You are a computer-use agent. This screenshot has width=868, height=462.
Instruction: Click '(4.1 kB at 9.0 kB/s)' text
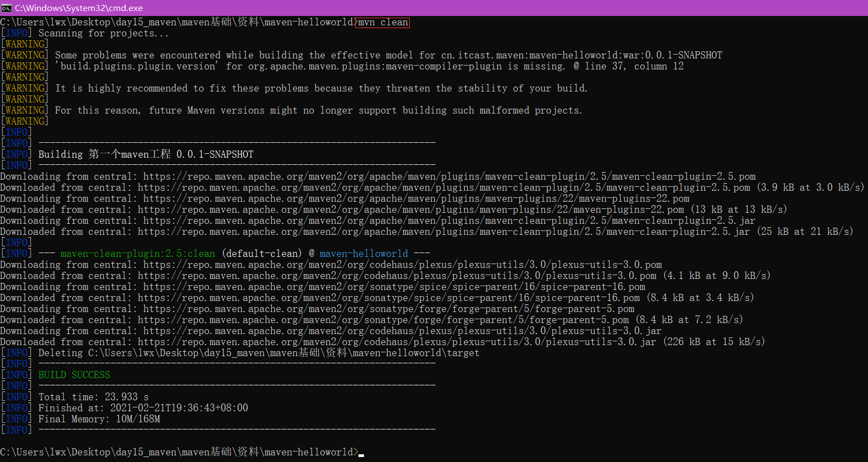(x=717, y=276)
